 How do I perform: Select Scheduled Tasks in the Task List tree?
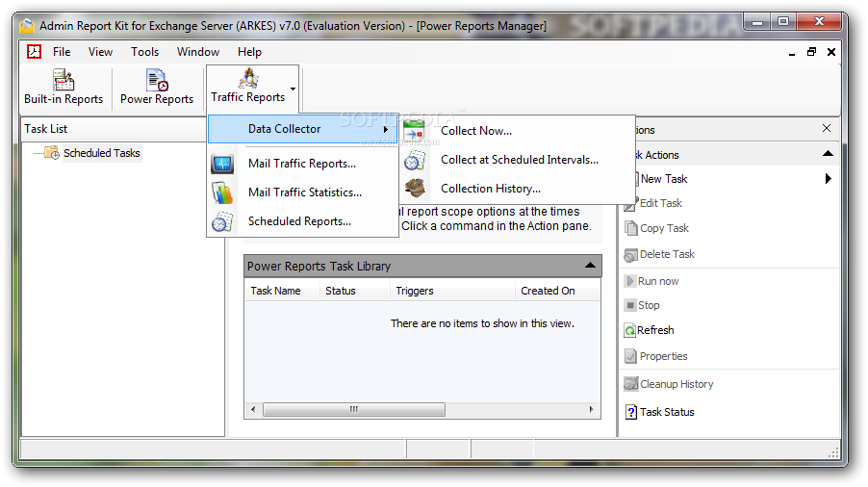[102, 153]
